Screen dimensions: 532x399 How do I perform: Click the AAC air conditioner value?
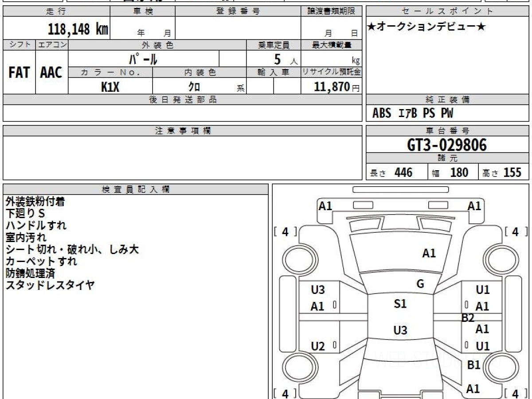pos(51,73)
